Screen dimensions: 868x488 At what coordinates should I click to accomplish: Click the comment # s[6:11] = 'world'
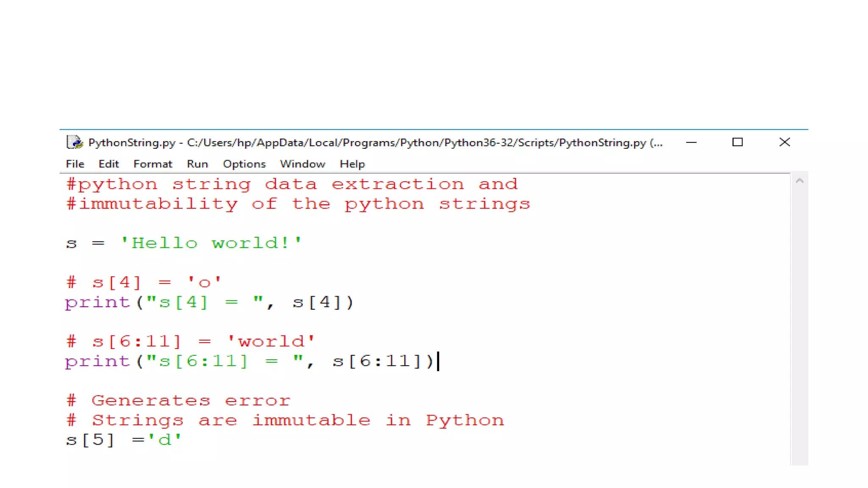[x=190, y=341]
